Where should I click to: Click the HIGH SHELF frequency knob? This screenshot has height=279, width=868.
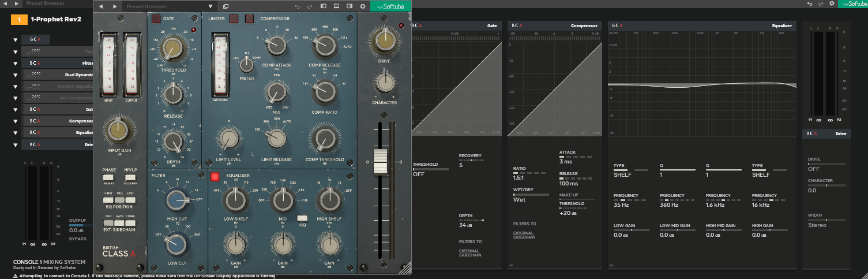pyautogui.click(x=329, y=200)
